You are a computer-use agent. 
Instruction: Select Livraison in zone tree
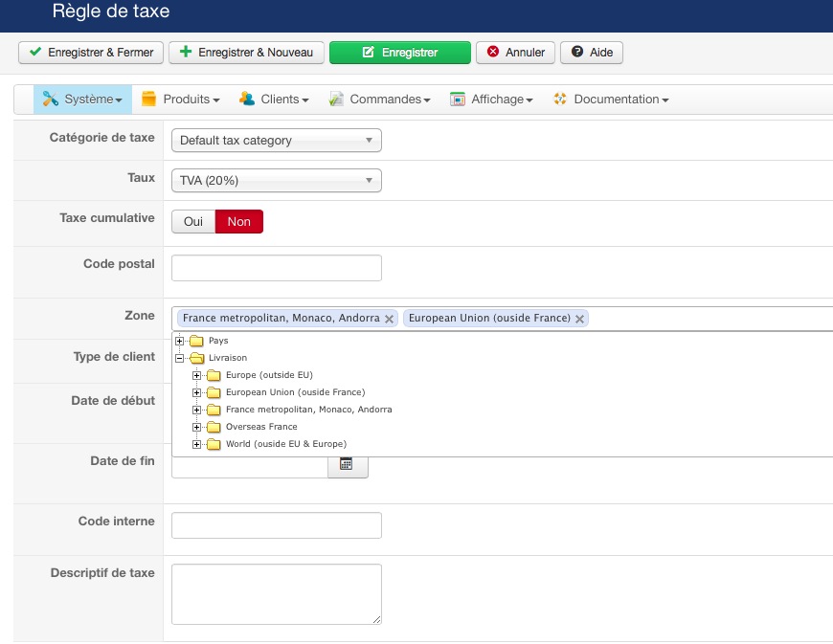pyautogui.click(x=228, y=358)
